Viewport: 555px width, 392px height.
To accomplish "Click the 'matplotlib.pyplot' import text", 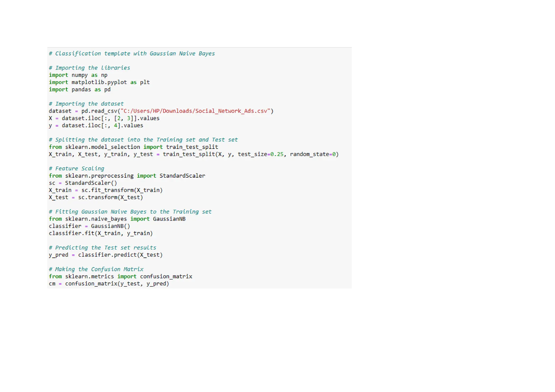I will coord(99,82).
